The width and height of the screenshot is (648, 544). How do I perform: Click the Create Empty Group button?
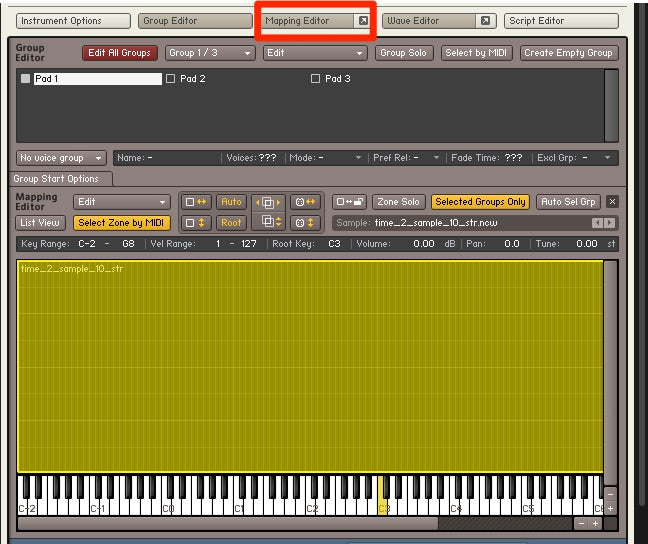coord(568,53)
